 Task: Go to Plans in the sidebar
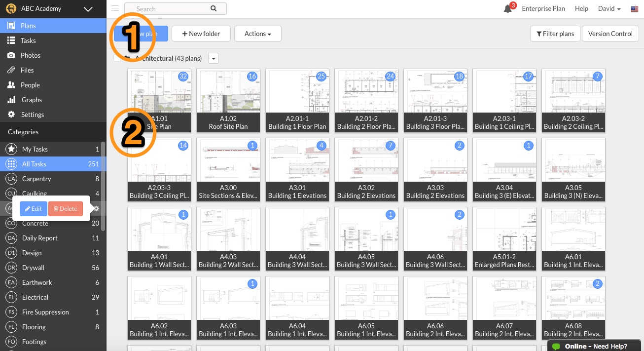point(53,26)
